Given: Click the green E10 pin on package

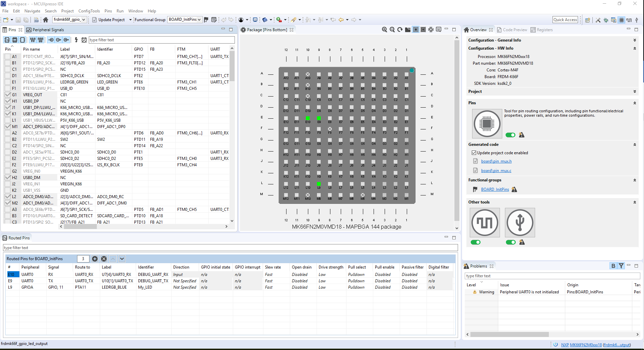Looking at the screenshot, I should (308, 118).
